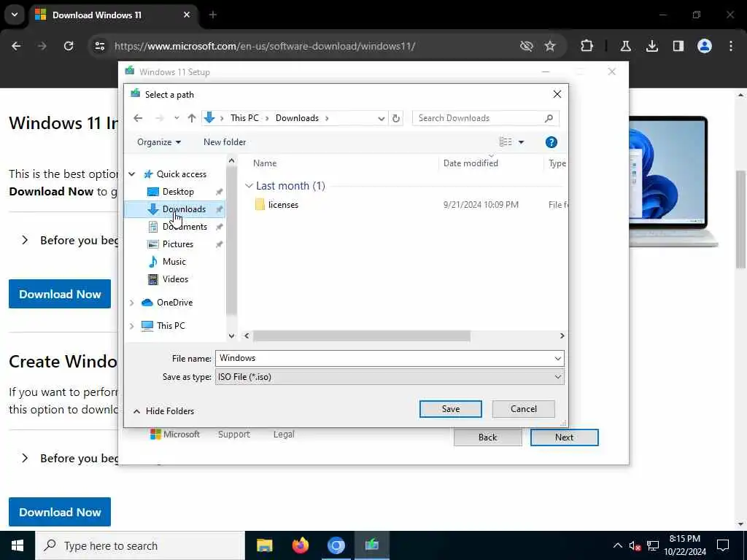747x560 pixels.
Task: Click Back in Windows 11 Setup
Action: [x=487, y=437]
